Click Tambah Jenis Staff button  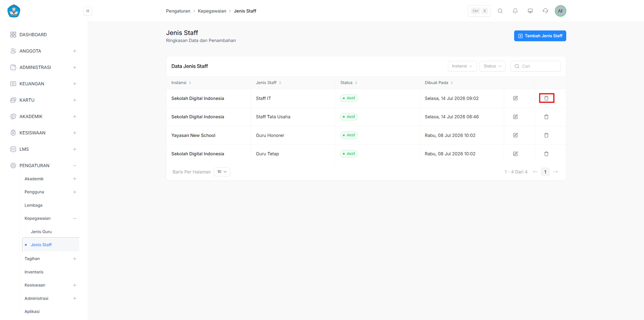tap(540, 36)
